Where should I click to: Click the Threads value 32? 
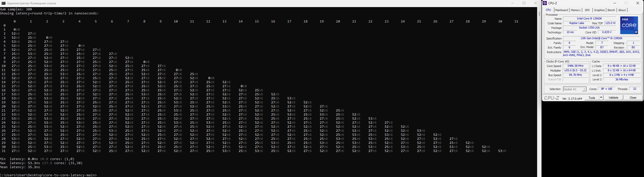(x=635, y=89)
